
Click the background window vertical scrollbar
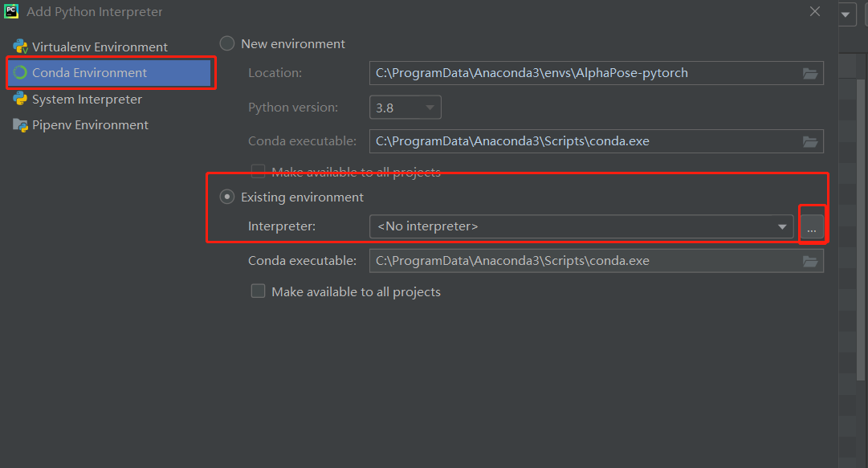tap(861, 230)
